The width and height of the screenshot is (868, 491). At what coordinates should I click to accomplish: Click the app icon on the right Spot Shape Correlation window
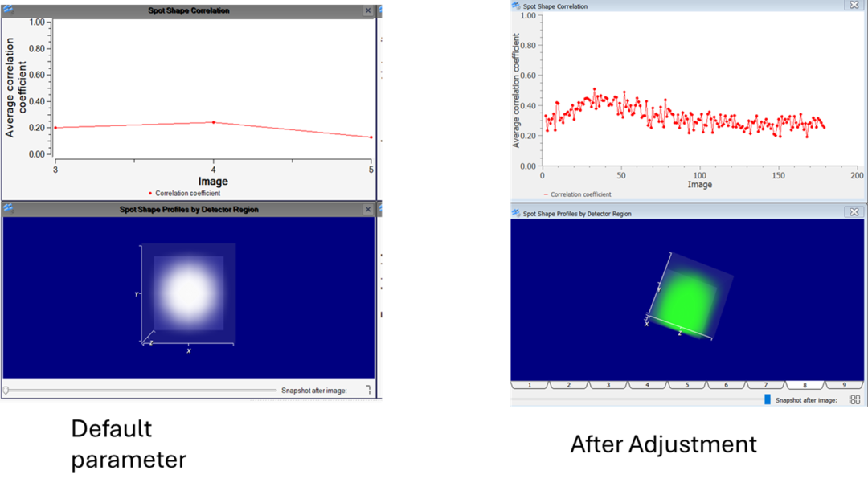pos(516,6)
